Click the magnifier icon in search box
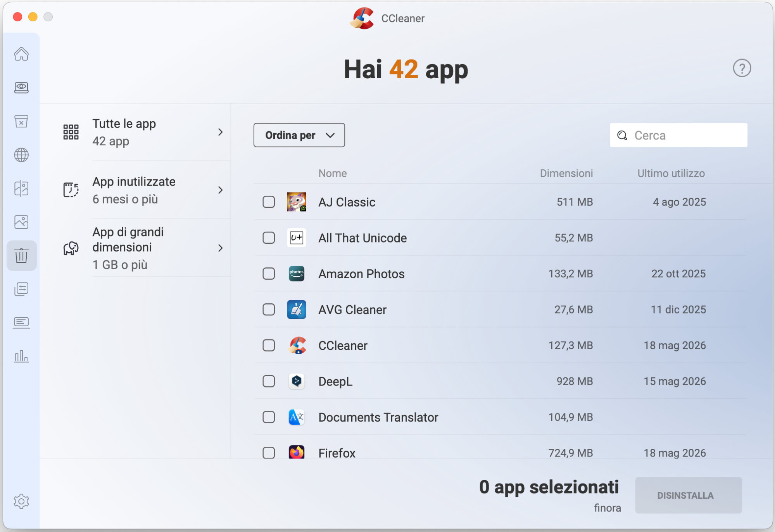Image resolution: width=775 pixels, height=532 pixels. (622, 135)
